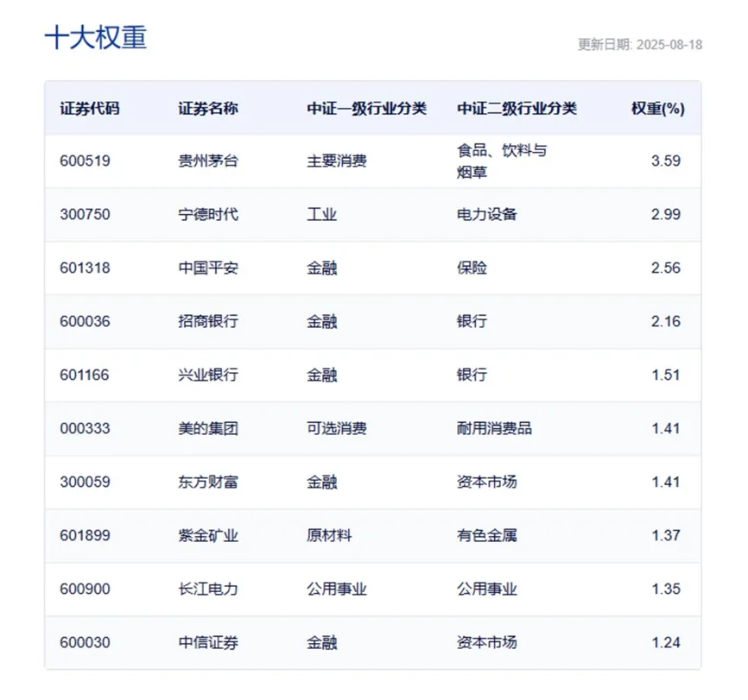The width and height of the screenshot is (748, 700).
Task: Click stock name 东方财富
Action: click(208, 482)
